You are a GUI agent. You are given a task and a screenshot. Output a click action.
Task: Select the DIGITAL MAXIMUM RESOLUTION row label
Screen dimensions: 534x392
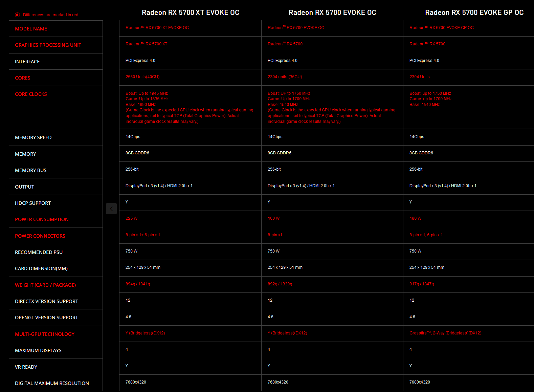pyautogui.click(x=52, y=383)
